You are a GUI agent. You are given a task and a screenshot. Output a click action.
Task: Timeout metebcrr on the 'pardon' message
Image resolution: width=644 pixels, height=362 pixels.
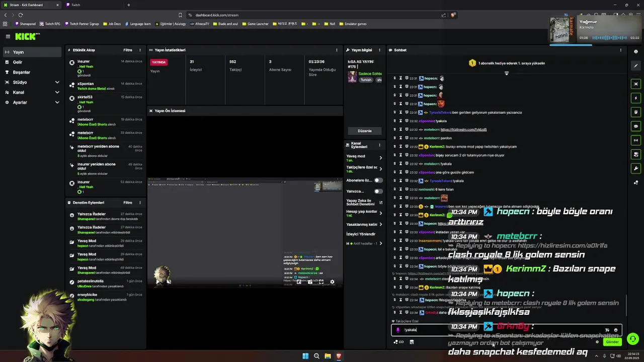tap(400, 138)
